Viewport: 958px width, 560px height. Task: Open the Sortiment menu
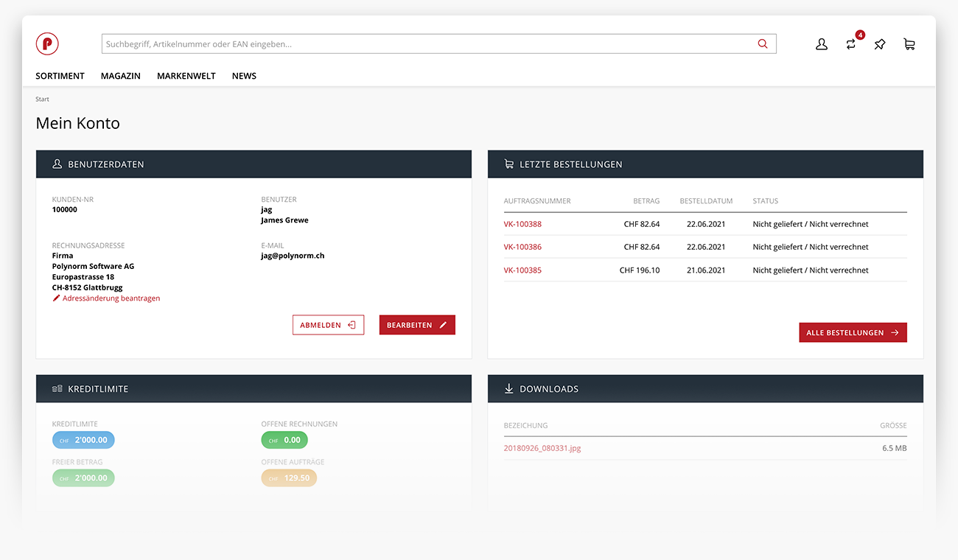tap(60, 76)
